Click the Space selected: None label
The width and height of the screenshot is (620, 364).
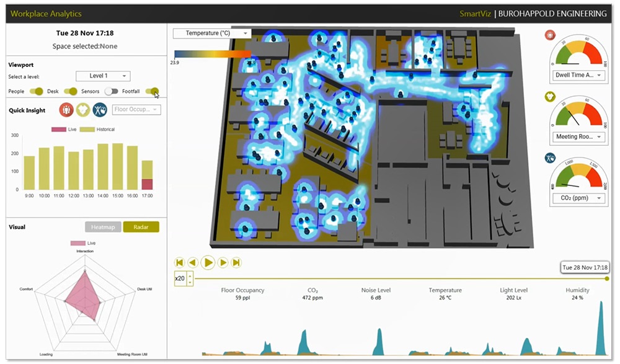click(x=84, y=47)
